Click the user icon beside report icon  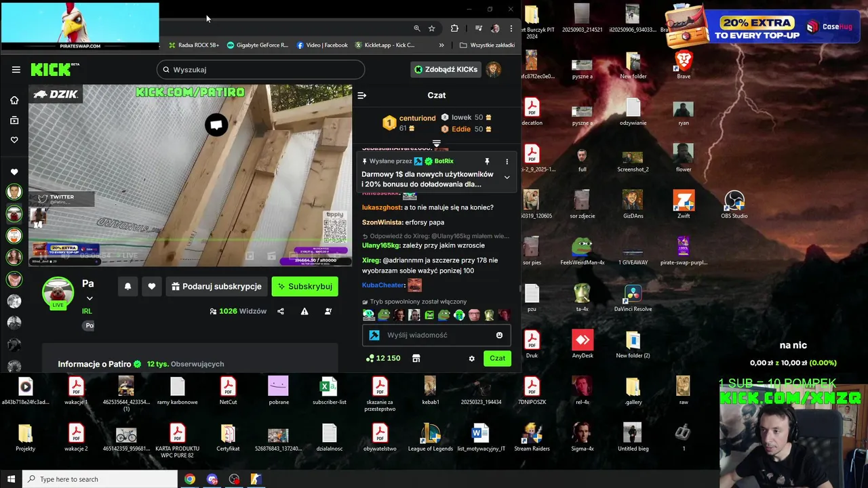coord(328,311)
